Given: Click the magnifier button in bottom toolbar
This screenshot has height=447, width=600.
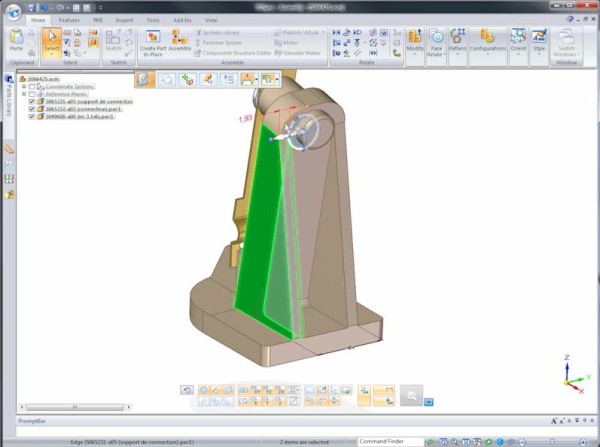Looking at the screenshot, I should pyautogui.click(x=409, y=396).
